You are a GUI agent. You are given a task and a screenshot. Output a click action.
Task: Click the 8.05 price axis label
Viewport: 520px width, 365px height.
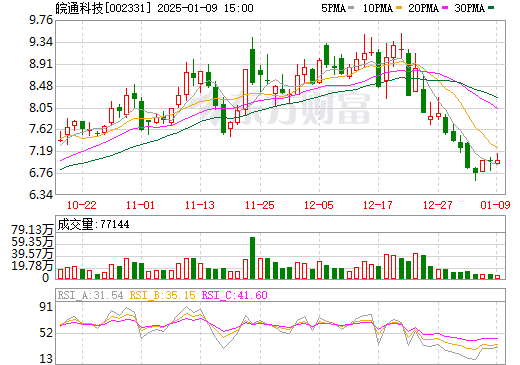41,108
